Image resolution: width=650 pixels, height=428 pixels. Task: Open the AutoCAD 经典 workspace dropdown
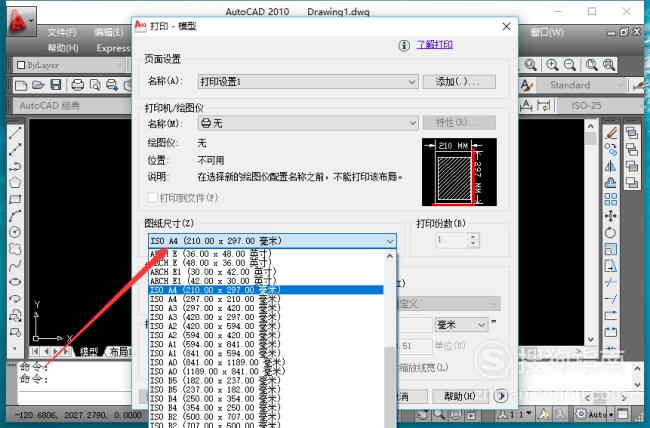[x=73, y=106]
